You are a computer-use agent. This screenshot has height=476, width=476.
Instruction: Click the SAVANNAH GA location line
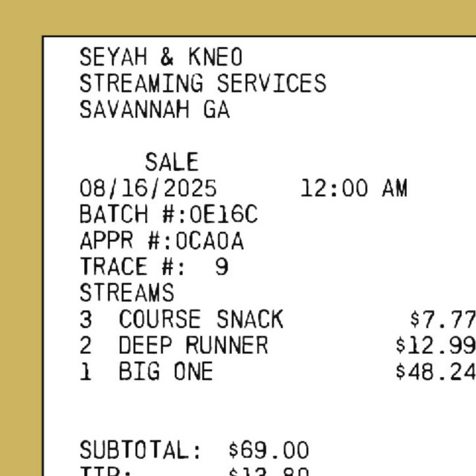coord(155,110)
